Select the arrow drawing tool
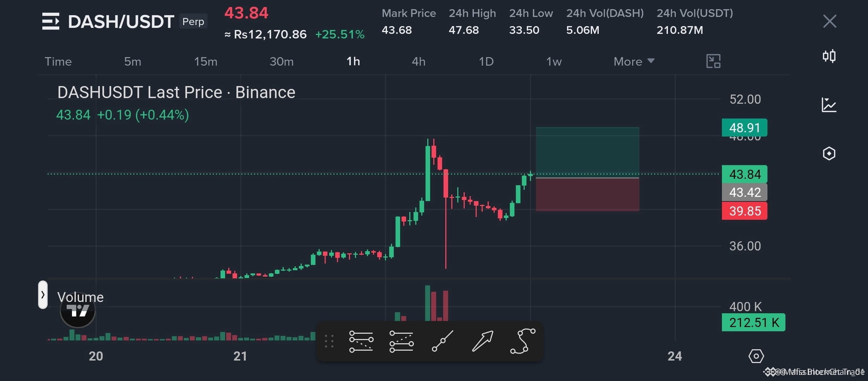Viewport: 868px width, 381px height. (483, 341)
